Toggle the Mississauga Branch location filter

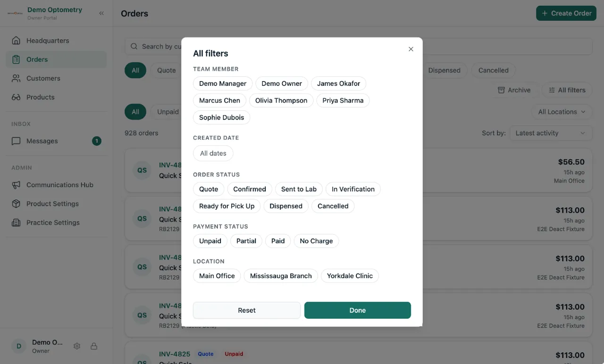coord(281,276)
